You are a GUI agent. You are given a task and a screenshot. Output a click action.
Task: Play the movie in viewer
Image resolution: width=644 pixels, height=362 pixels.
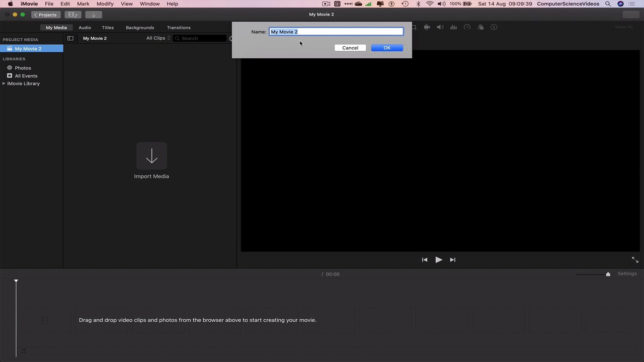coord(439,260)
